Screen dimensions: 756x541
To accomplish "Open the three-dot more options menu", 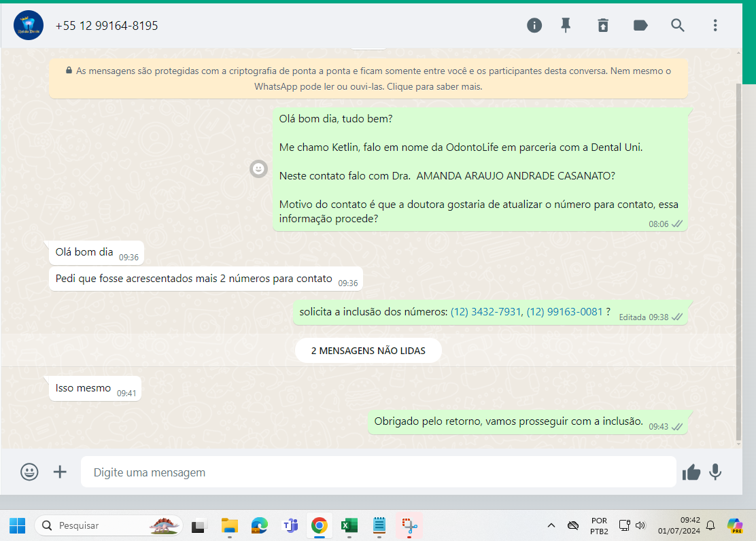I will pos(715,25).
